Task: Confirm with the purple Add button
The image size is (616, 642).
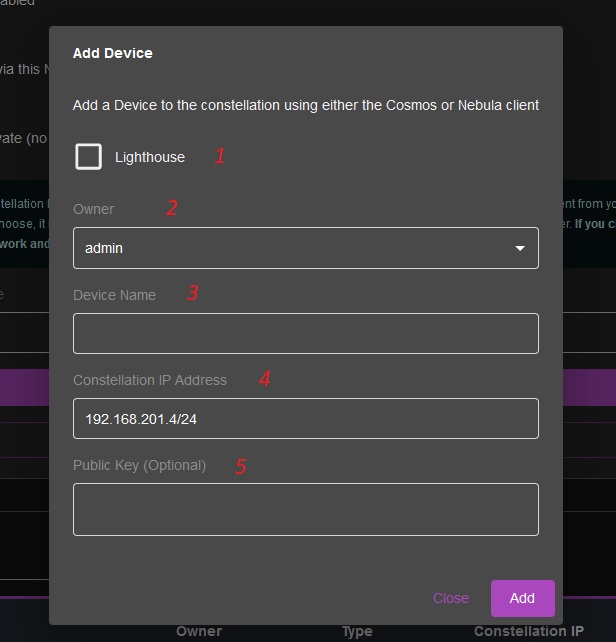Action: click(x=523, y=598)
